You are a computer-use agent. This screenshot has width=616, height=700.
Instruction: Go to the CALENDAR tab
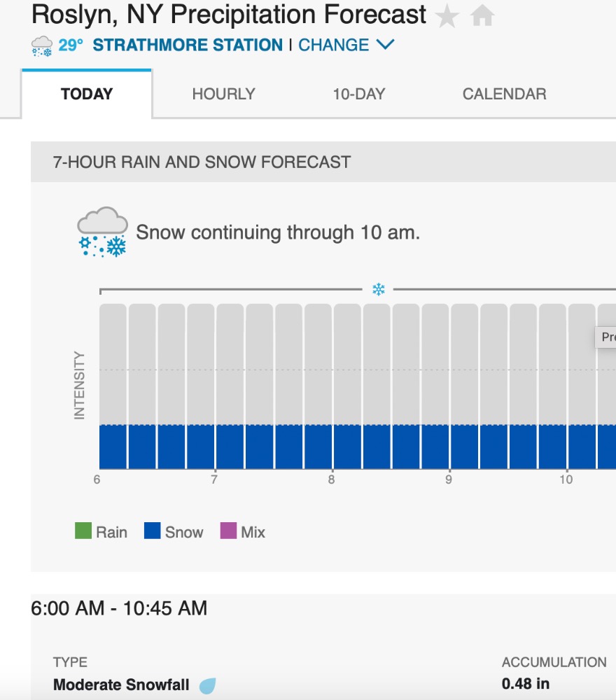pos(504,94)
